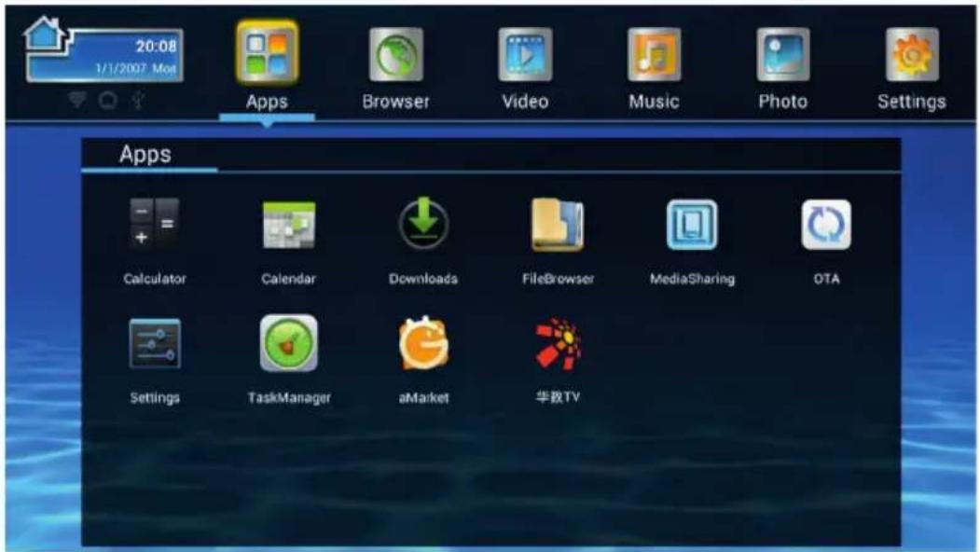
Task: Open the Music note icon
Action: (x=654, y=54)
